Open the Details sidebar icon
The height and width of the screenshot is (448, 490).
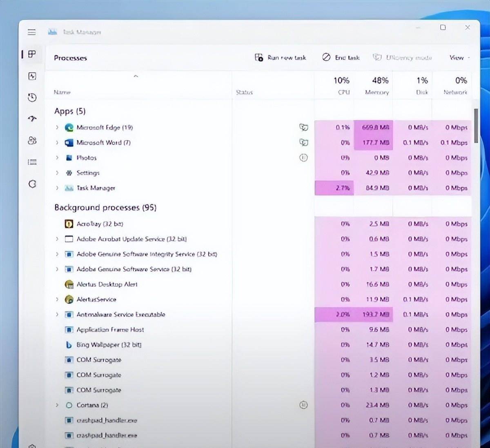click(32, 162)
